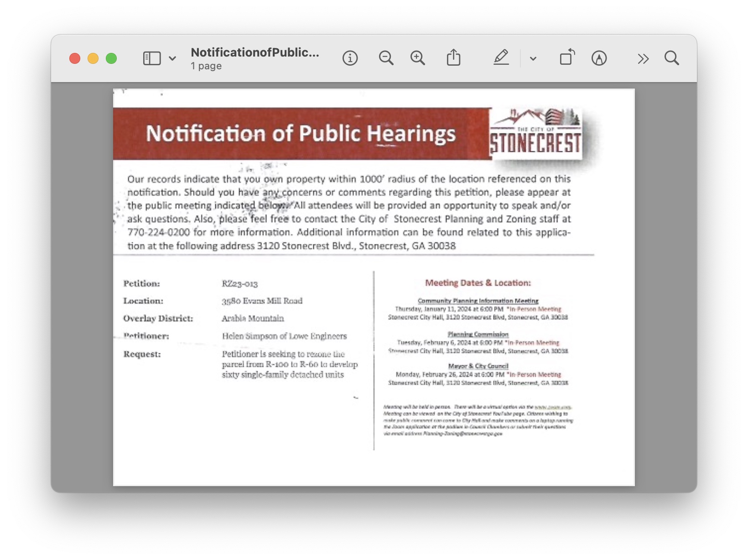Enter full screen with green button

pyautogui.click(x=111, y=58)
